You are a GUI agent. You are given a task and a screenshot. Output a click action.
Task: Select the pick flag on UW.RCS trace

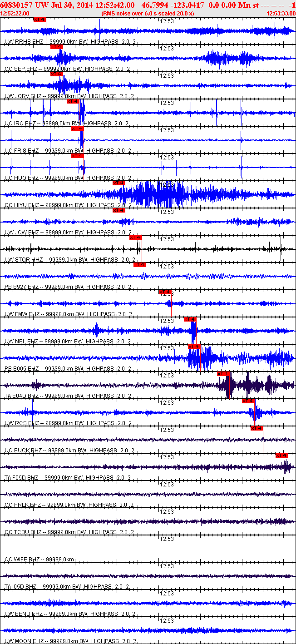(248, 401)
